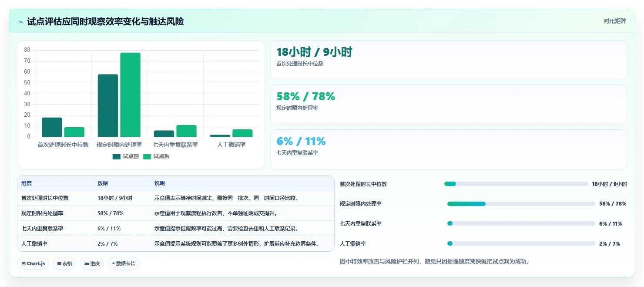Click the footnote text starting 图中将效率改善

pyautogui.click(x=434, y=262)
